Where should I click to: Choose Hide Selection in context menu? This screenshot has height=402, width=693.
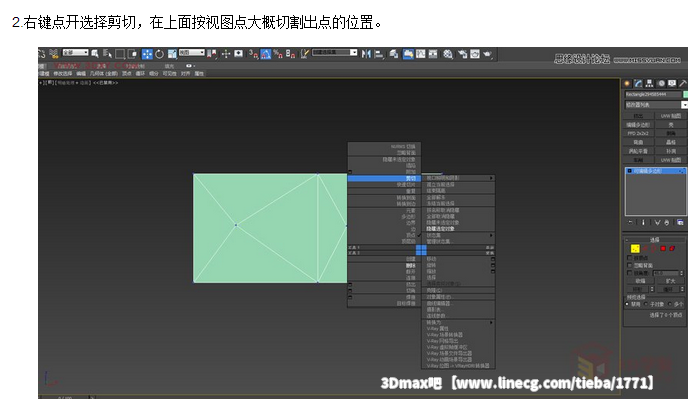441,229
